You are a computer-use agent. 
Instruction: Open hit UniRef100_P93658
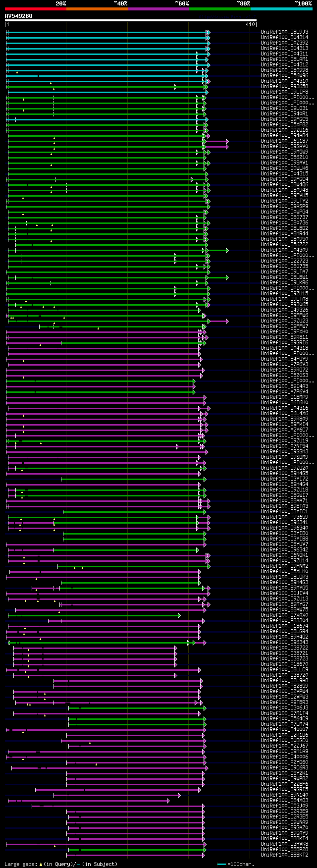284,86
